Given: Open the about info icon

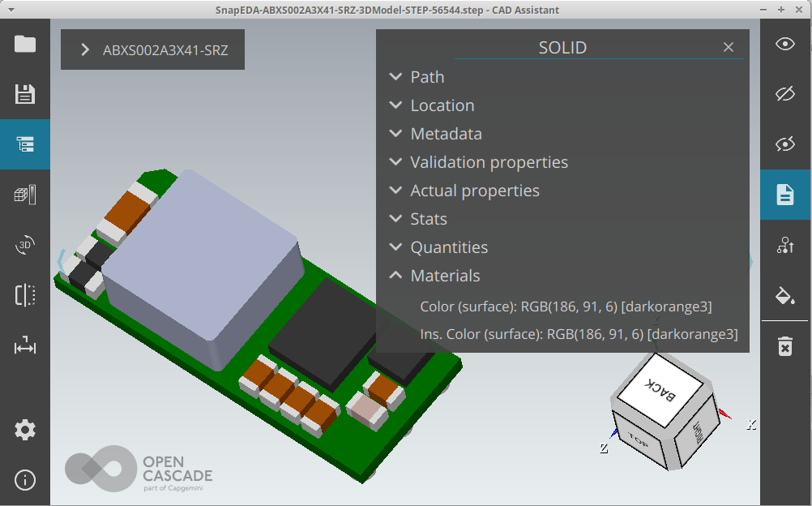Looking at the screenshot, I should point(25,480).
